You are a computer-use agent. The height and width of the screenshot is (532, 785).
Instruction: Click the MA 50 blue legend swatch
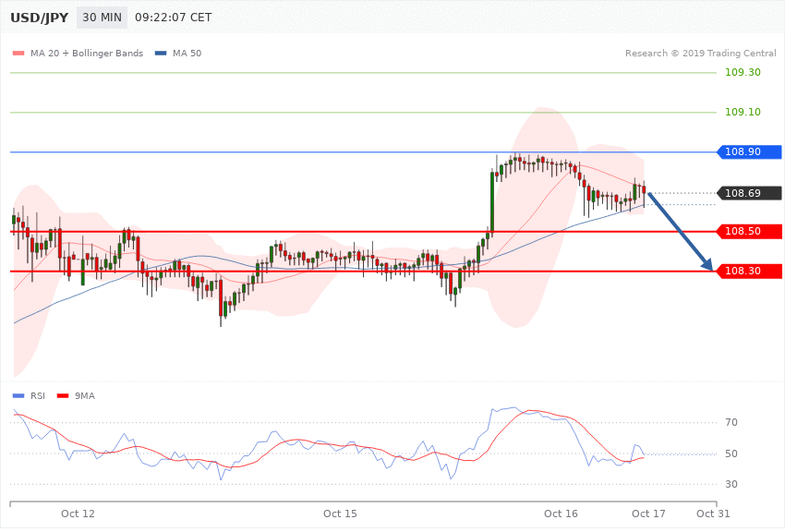tap(161, 54)
